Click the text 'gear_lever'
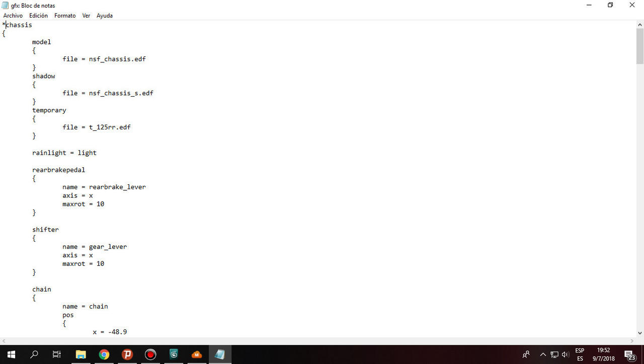Screen dimensions: 644x364 click(108, 247)
